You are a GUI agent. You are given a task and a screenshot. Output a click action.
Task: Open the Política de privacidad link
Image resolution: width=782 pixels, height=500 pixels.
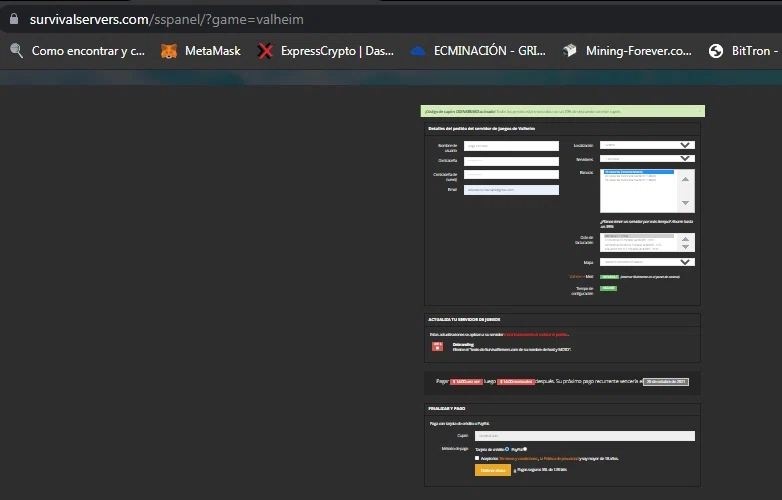pyautogui.click(x=561, y=459)
